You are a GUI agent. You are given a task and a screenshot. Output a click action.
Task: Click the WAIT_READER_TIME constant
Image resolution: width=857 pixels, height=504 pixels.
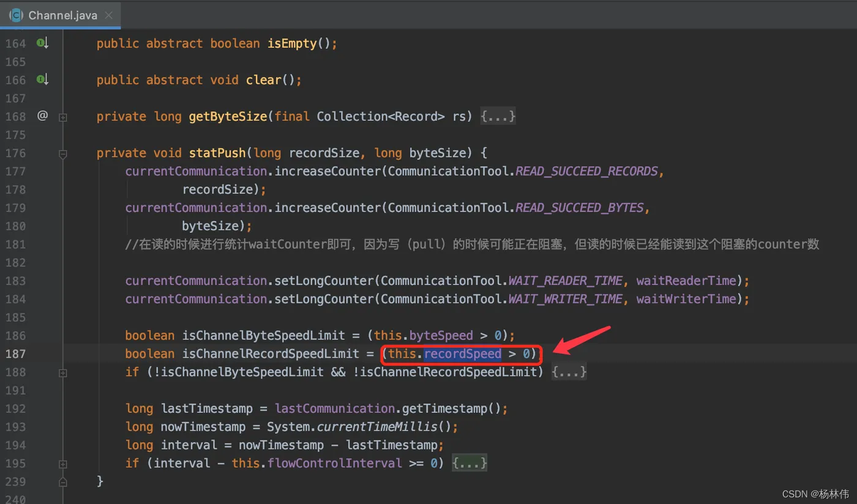(x=566, y=281)
